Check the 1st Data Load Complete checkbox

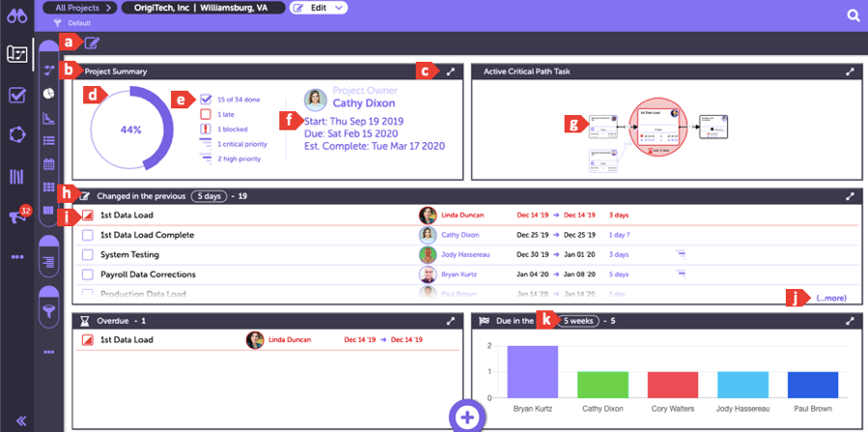pos(87,235)
